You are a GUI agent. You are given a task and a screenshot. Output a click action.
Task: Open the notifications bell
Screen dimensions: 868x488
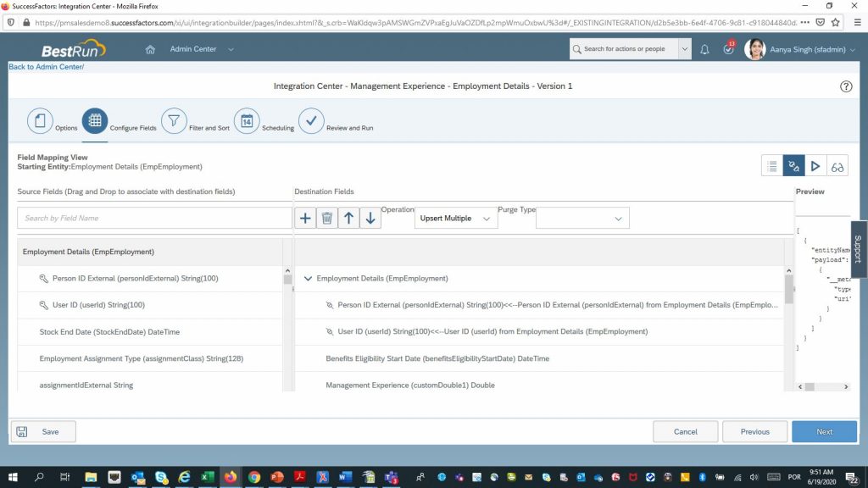coord(704,49)
